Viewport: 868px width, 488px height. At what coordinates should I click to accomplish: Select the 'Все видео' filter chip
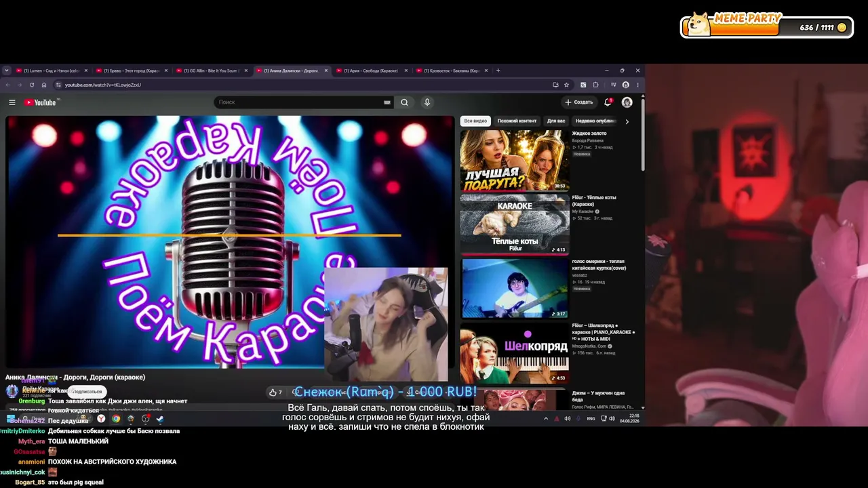click(x=475, y=121)
